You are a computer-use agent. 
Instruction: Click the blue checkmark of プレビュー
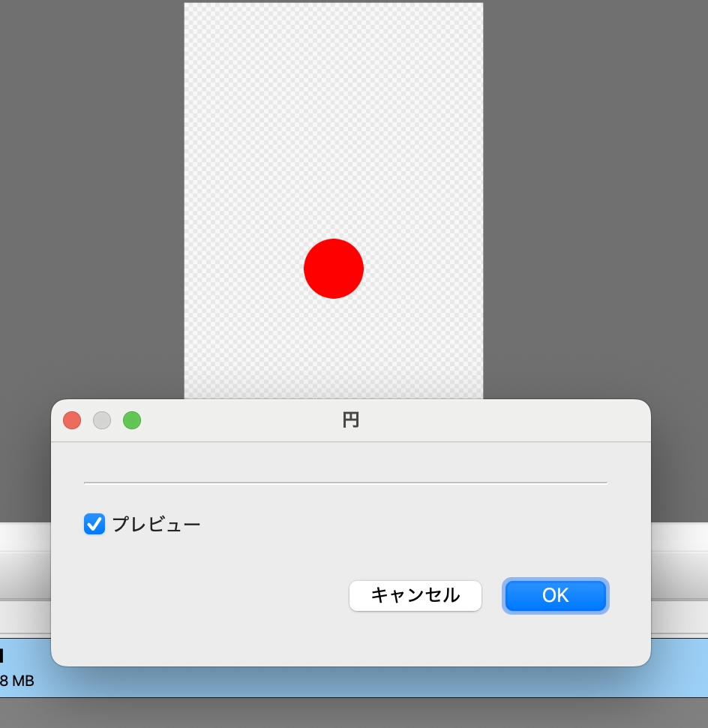click(x=94, y=524)
